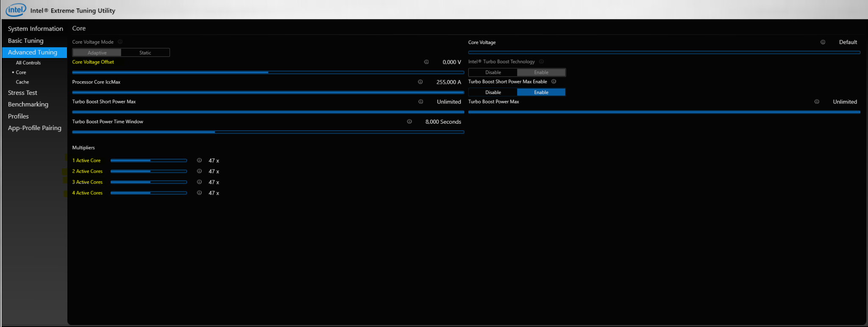Adjust 1 Active Core multiplier slider
The image size is (868, 327).
click(x=149, y=161)
